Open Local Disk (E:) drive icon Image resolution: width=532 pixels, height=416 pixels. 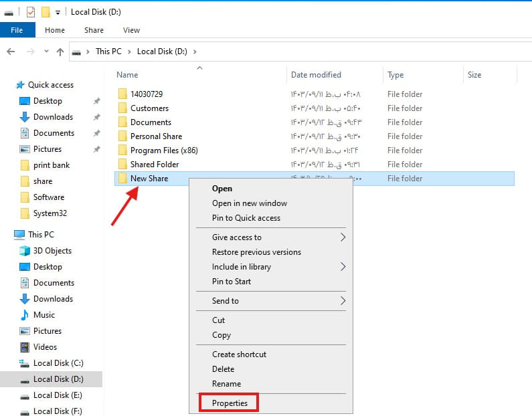25,396
